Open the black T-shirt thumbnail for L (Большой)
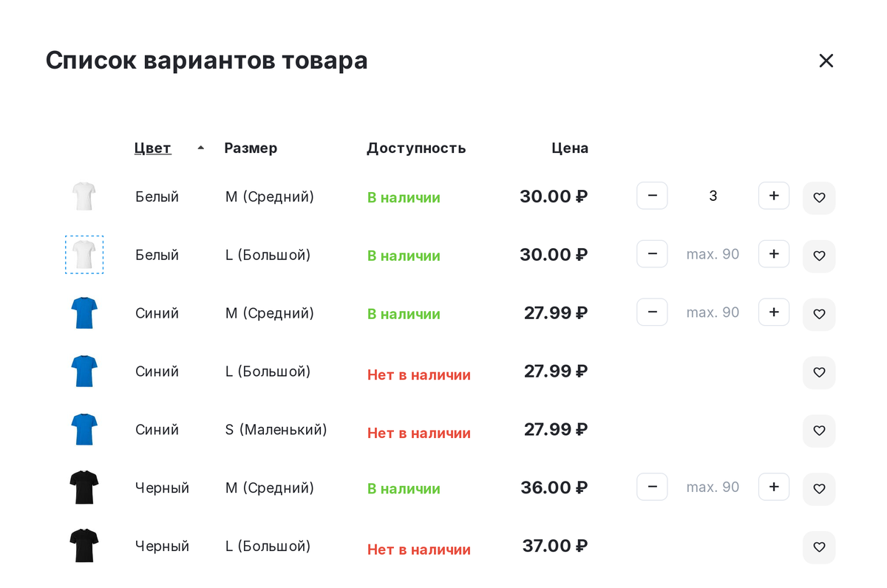 84,546
